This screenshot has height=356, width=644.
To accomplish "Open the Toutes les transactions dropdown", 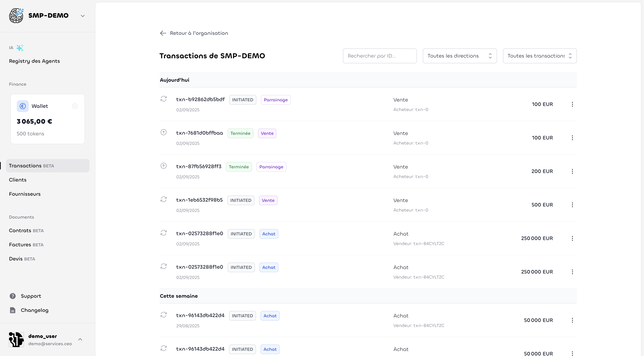I will [x=539, y=56].
